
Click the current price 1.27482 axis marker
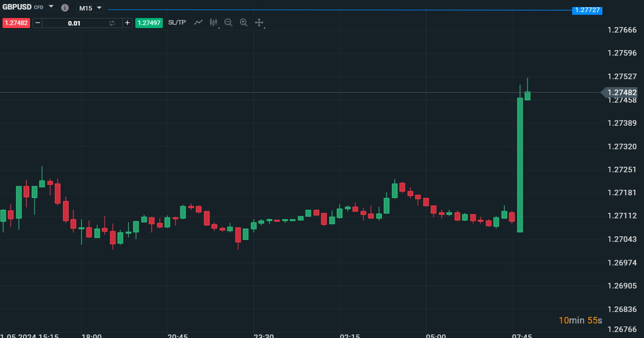point(621,92)
